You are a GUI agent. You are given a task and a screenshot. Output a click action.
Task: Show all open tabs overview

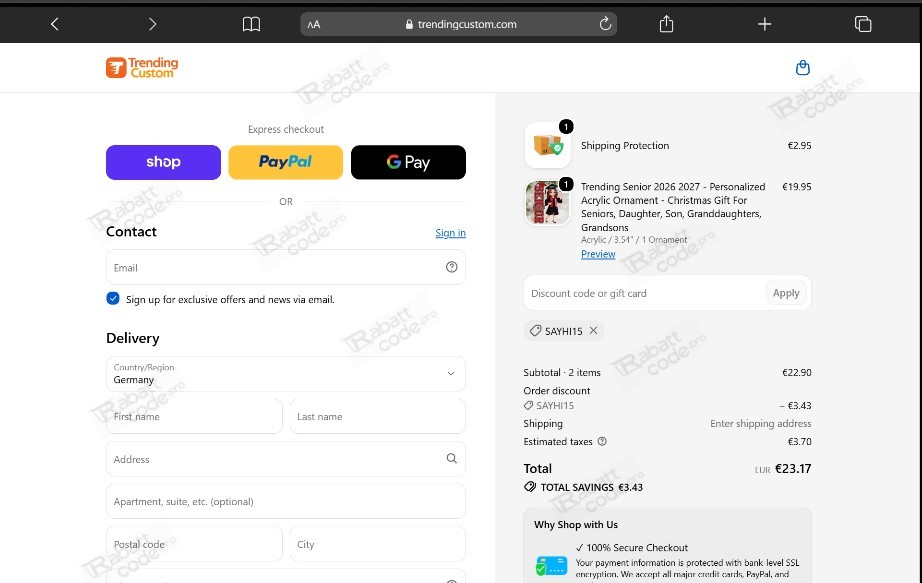coord(863,24)
